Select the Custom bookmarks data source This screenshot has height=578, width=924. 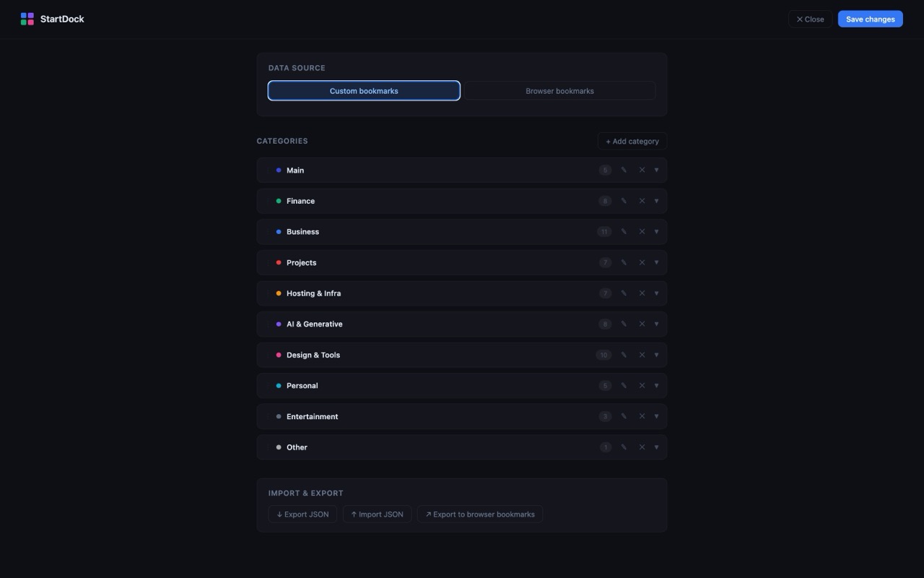[364, 91]
